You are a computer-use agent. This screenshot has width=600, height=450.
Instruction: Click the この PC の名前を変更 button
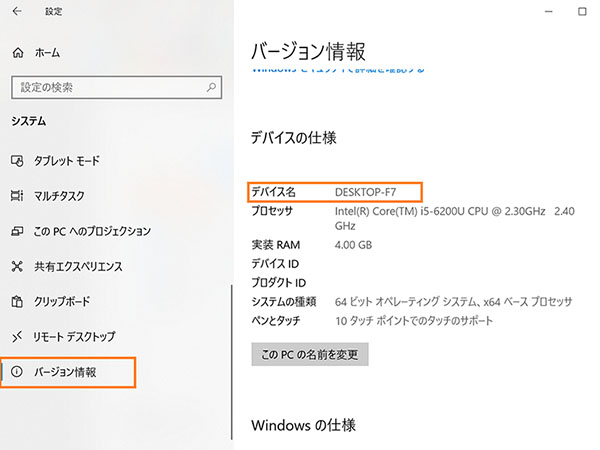pyautogui.click(x=310, y=354)
